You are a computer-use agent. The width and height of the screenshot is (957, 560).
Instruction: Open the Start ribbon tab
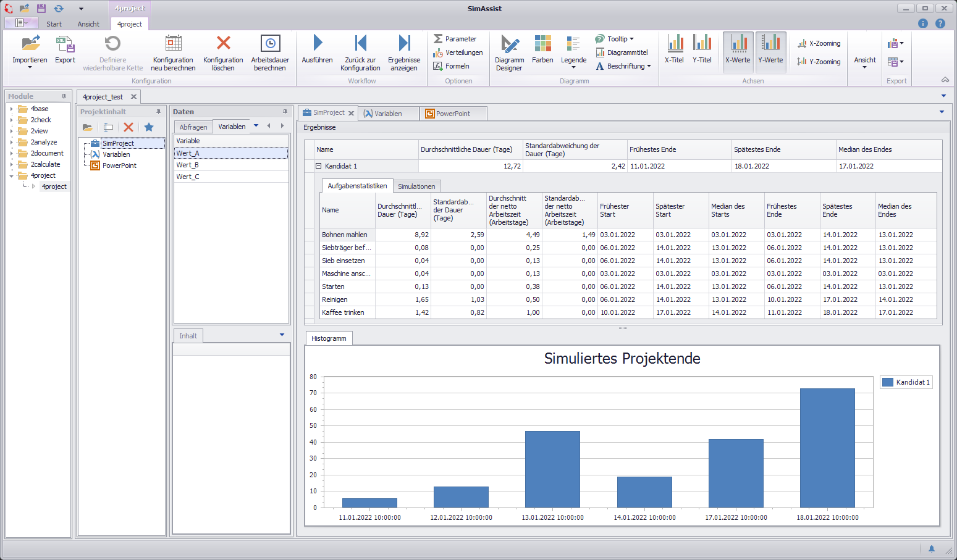(54, 23)
